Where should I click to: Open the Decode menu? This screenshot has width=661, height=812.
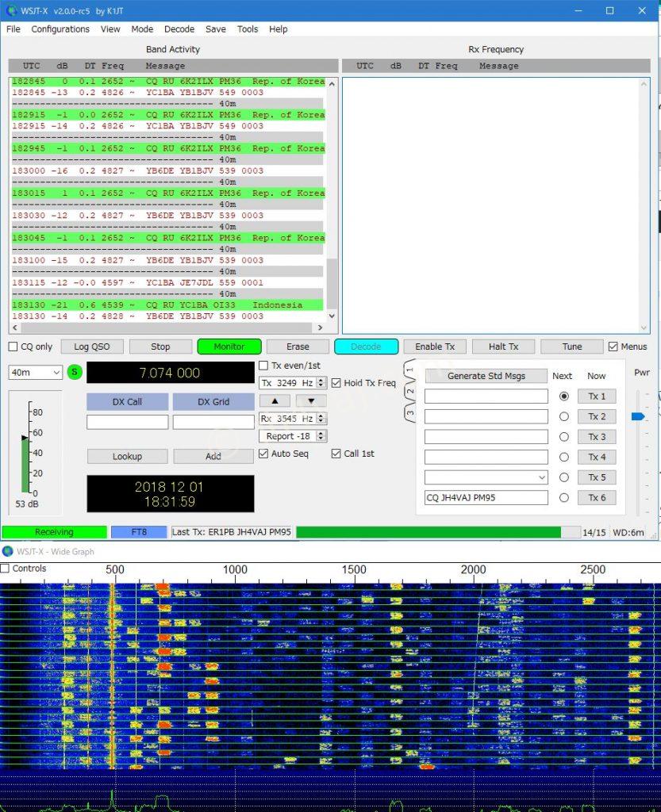point(179,29)
